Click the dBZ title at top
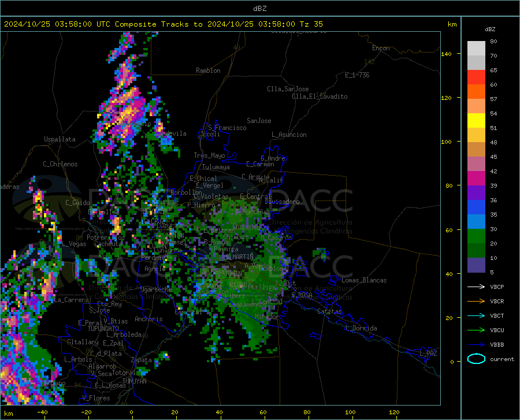 [259, 9]
